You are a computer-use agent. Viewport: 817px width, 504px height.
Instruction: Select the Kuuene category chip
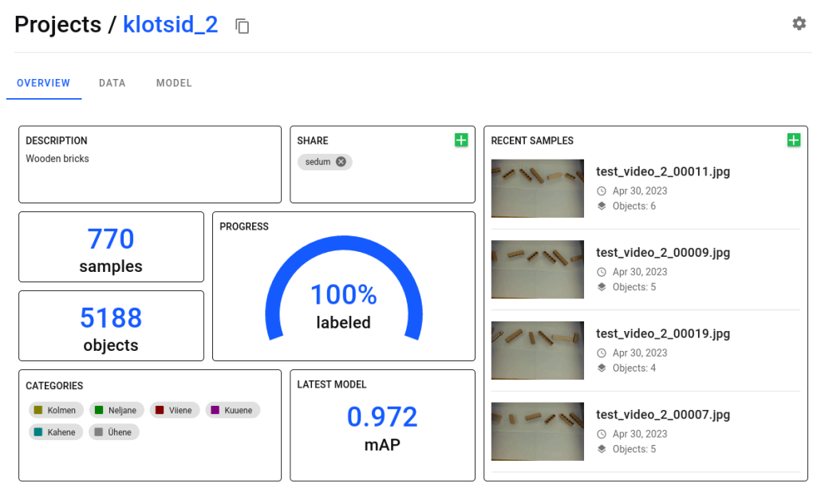(233, 411)
